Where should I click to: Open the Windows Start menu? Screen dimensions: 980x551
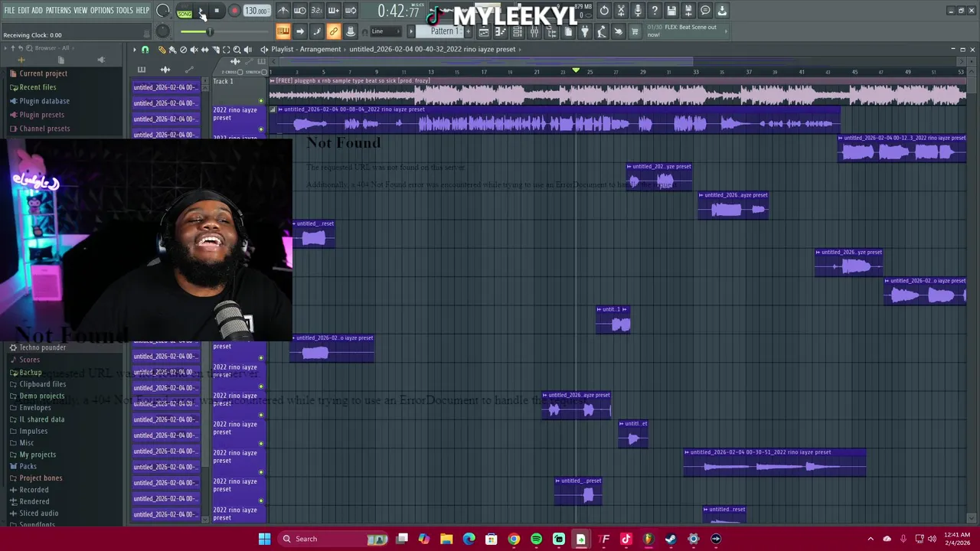(264, 539)
